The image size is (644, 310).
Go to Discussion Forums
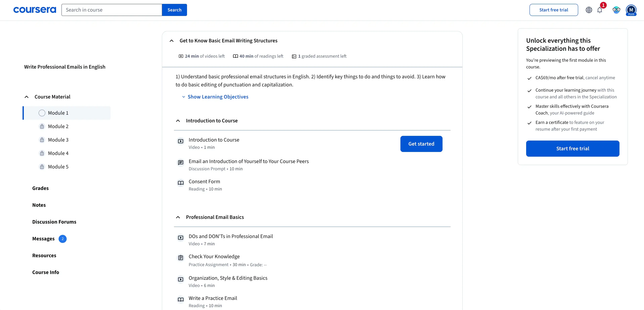54,222
